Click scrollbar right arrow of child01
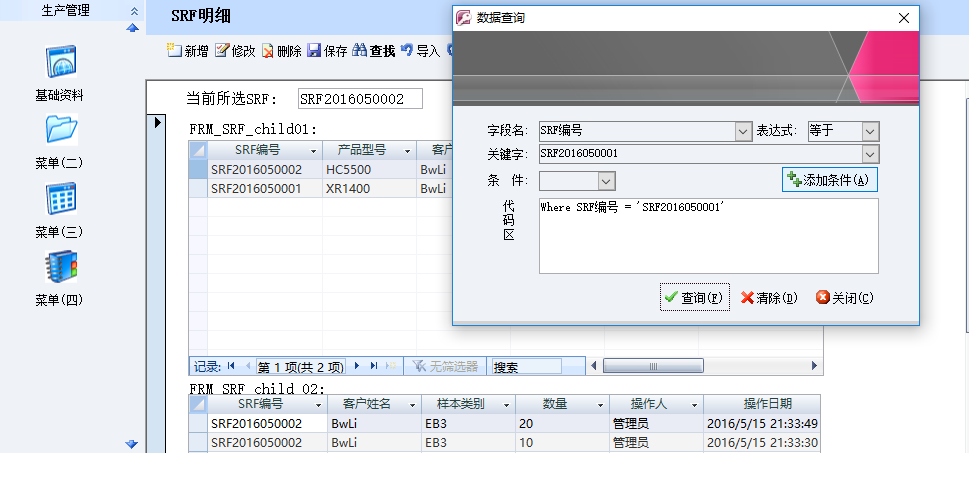 pos(815,366)
